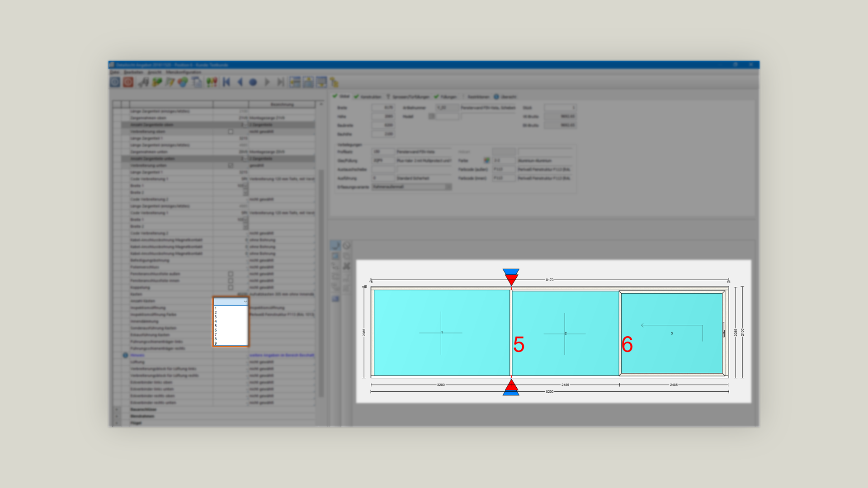Click the colored spheres icon in toolbar
Image resolution: width=868 pixels, height=488 pixels.
click(183, 82)
